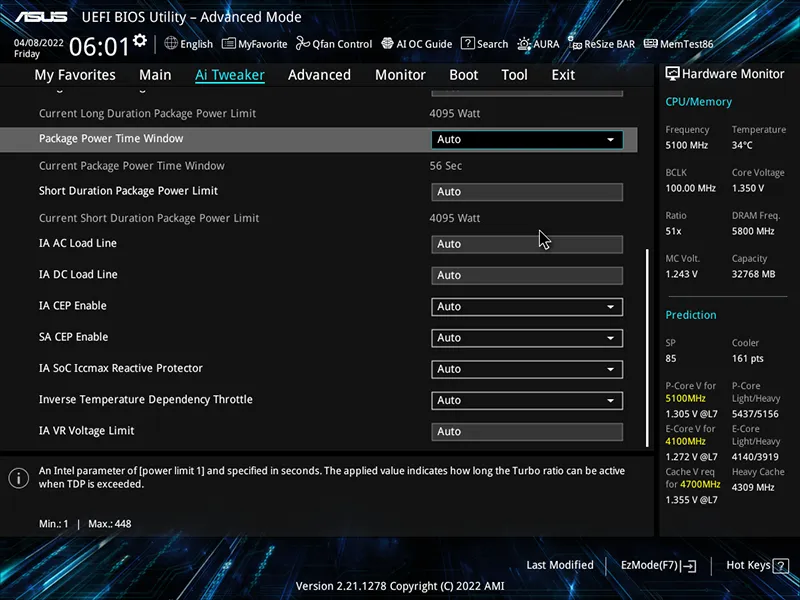This screenshot has height=600, width=800.
Task: Toggle the ReSize BAR icon
Action: click(575, 43)
